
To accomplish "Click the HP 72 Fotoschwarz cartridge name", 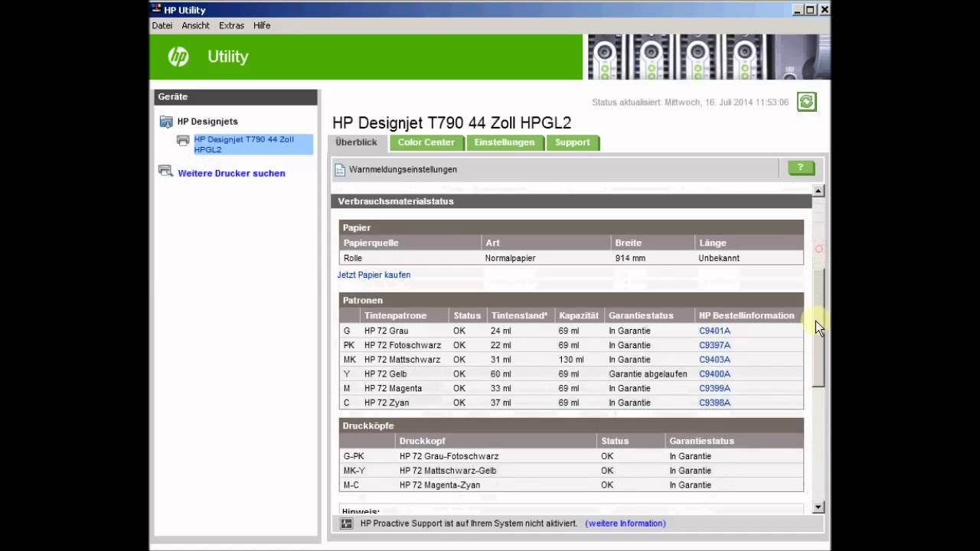I will pyautogui.click(x=403, y=345).
